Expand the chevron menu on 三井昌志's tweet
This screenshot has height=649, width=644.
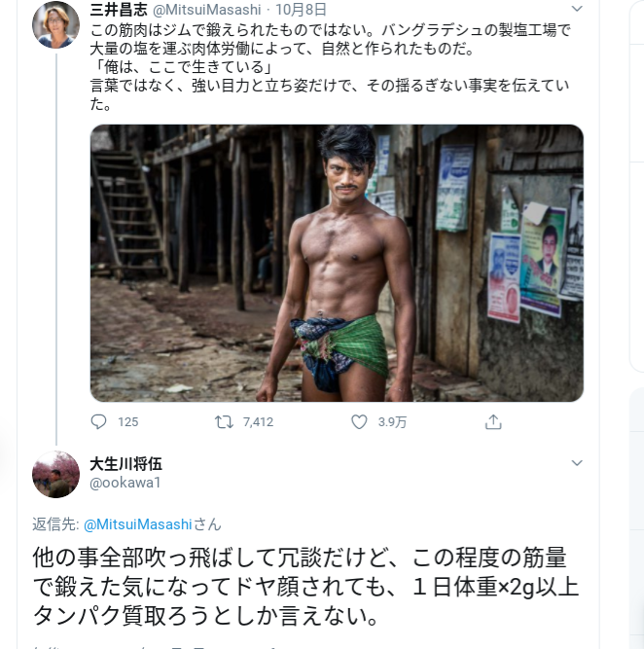click(577, 9)
